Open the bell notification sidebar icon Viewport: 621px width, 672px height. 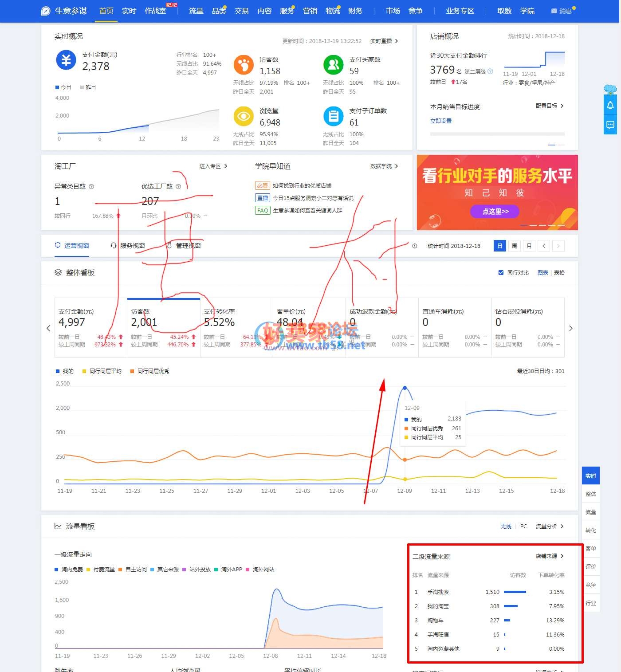(610, 106)
